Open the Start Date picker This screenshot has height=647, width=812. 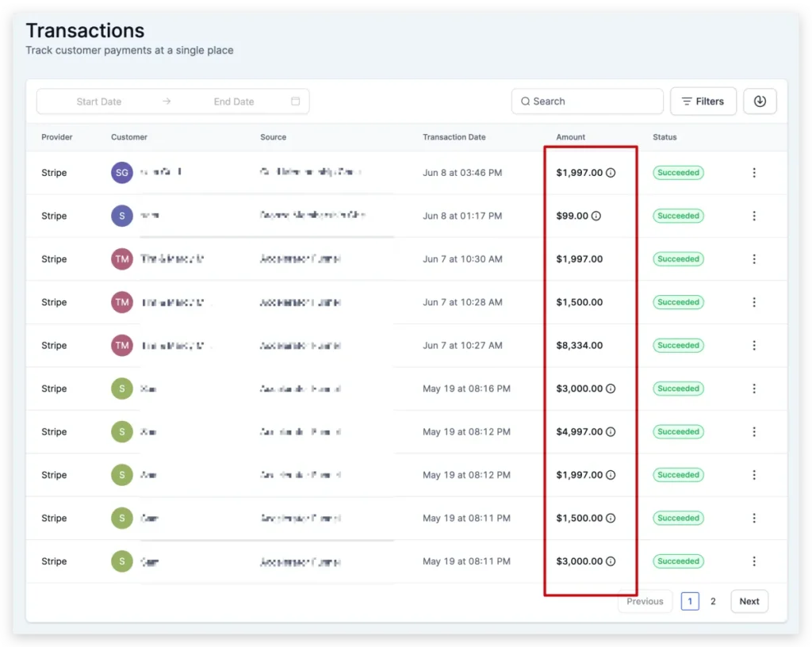99,101
